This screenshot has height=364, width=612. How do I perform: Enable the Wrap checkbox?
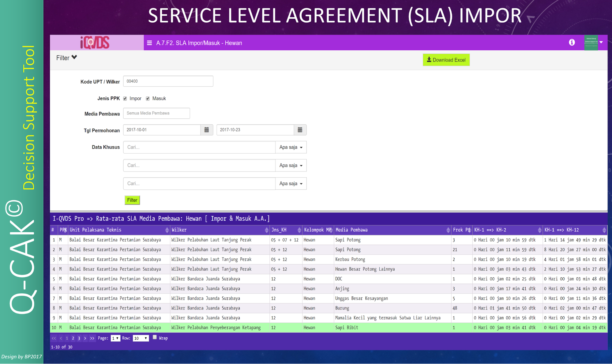pyautogui.click(x=155, y=337)
